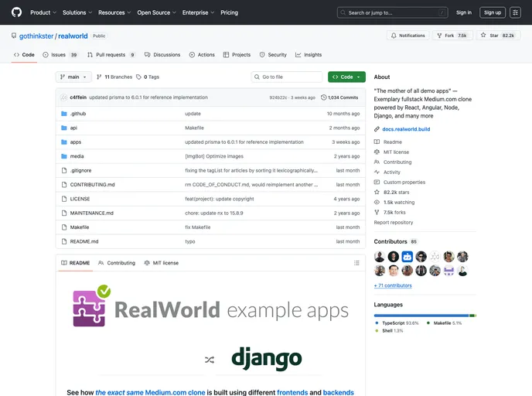The image size is (532, 396).
Task: Open the Makefile file
Action: click(x=80, y=227)
